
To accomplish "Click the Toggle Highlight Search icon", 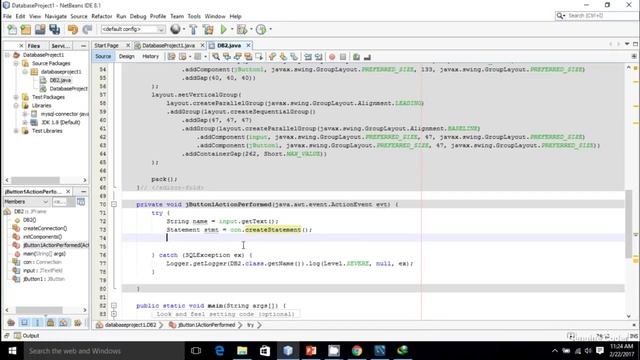I will coord(248,57).
